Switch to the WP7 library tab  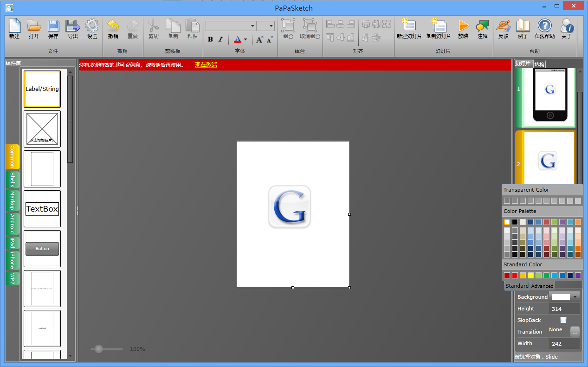(x=12, y=278)
